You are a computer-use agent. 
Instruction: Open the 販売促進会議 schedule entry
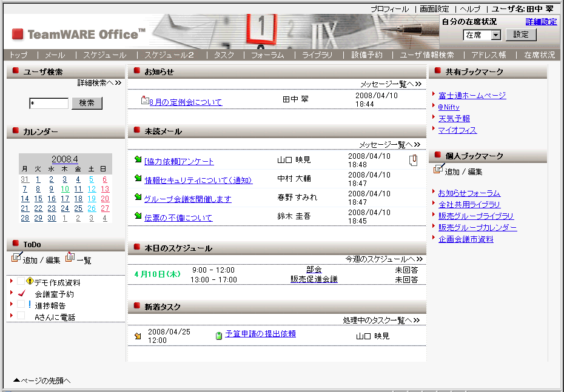(314, 279)
